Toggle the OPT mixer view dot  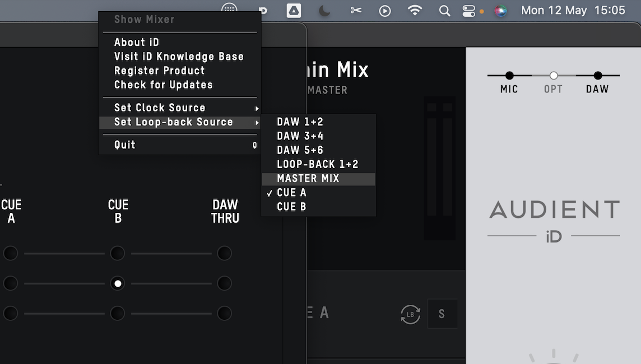pos(554,76)
